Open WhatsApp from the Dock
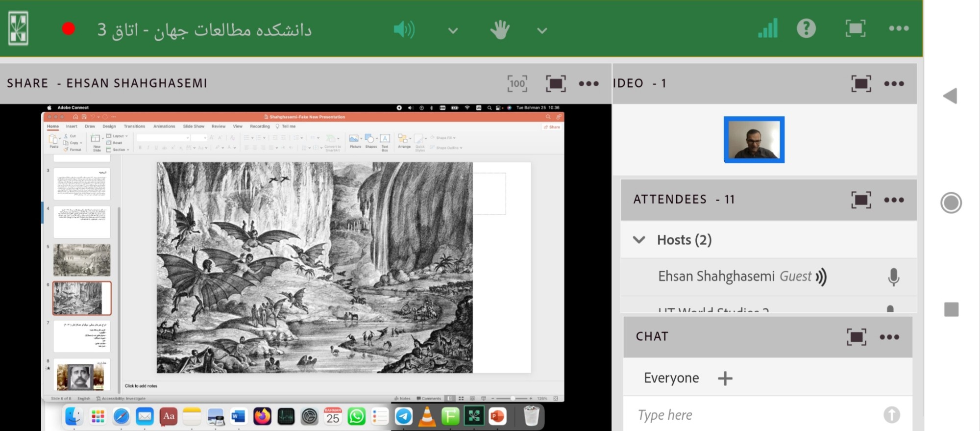 coord(356,417)
